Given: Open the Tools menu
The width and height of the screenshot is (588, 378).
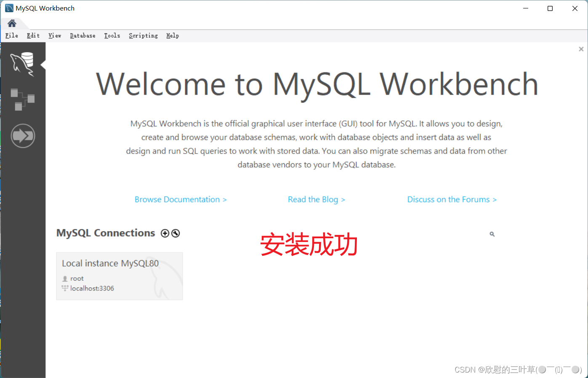Looking at the screenshot, I should point(112,36).
